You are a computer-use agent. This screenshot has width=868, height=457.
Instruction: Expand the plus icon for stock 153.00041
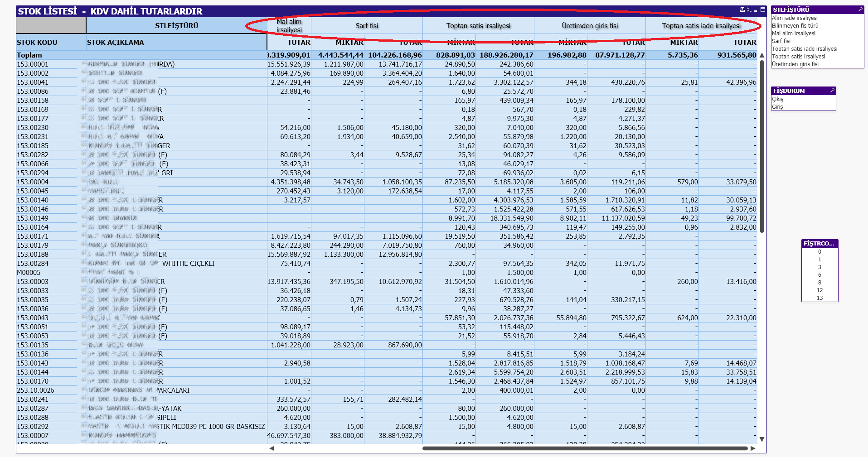click(83, 82)
